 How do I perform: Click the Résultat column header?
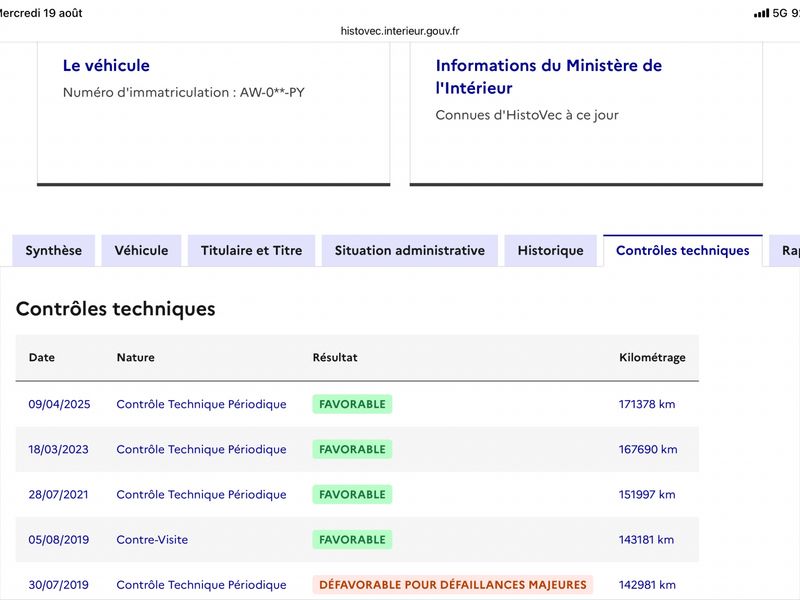tap(335, 357)
